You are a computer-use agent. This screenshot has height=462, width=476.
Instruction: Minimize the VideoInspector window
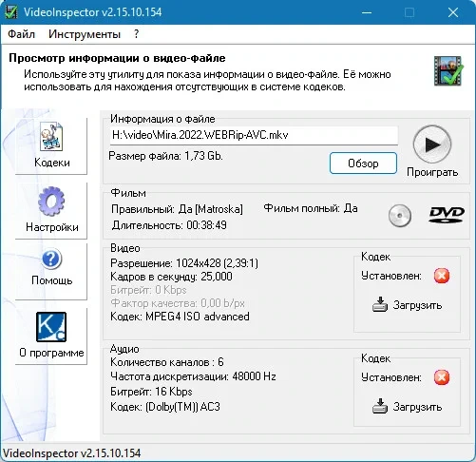tap(367, 12)
